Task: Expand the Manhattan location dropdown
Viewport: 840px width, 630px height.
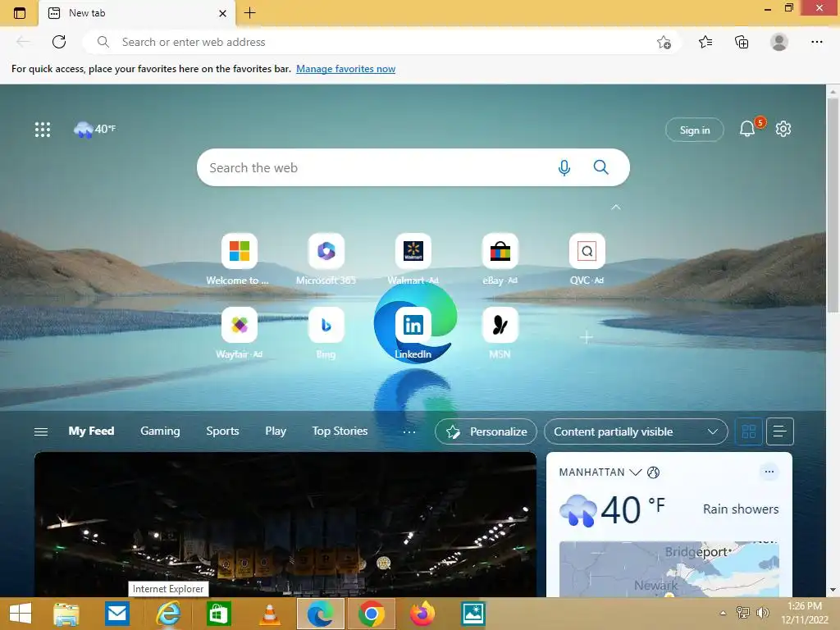Action: pos(636,472)
